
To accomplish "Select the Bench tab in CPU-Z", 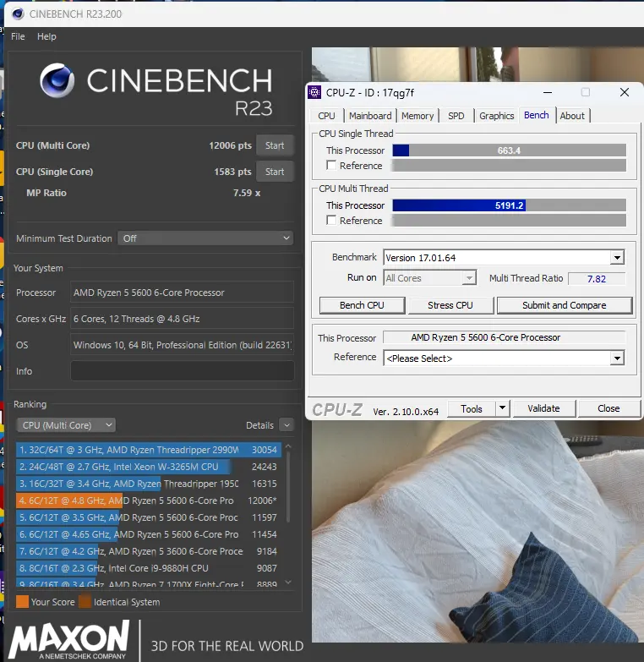I will pos(537,115).
